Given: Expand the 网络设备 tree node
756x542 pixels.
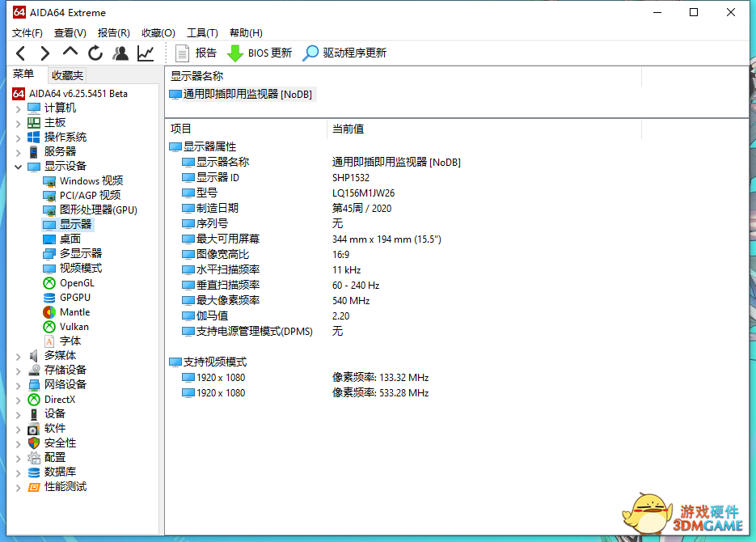Looking at the screenshot, I should (x=19, y=385).
